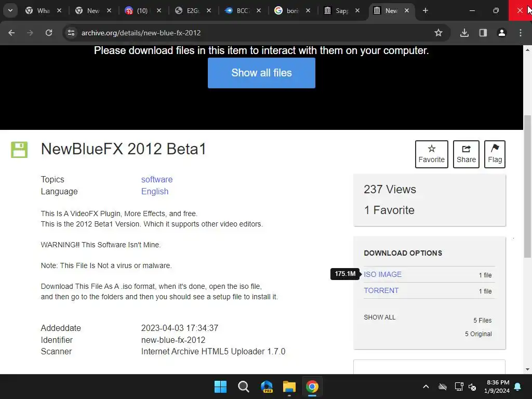Click Chrome icon in taskbar
The height and width of the screenshot is (399, 532).
click(x=312, y=387)
